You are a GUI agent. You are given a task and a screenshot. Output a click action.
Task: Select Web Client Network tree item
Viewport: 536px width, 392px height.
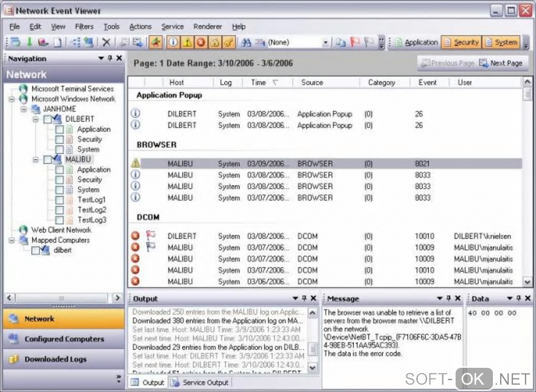pos(61,230)
